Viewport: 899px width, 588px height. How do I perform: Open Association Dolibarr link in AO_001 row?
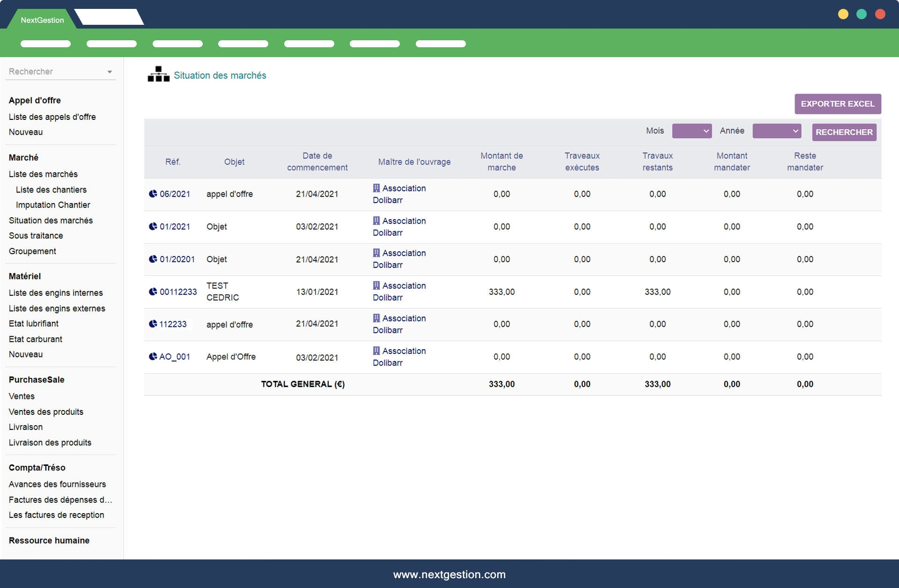[x=403, y=351]
